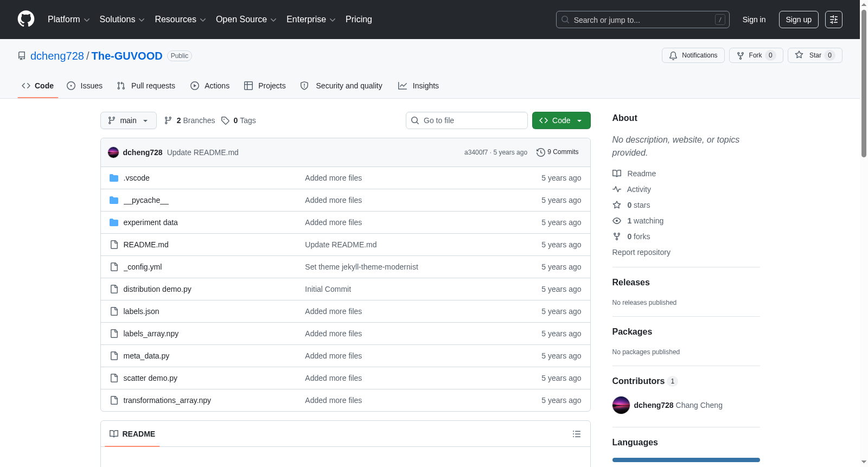Viewport: 868px width, 467px height.
Task: Click the branches icon beside 2 Branches
Action: tap(168, 120)
